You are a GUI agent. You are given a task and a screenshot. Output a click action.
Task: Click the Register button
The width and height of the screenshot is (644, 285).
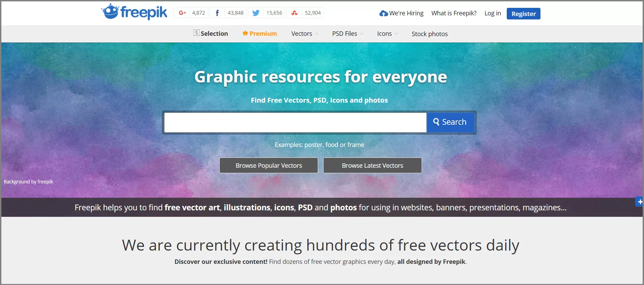click(523, 14)
